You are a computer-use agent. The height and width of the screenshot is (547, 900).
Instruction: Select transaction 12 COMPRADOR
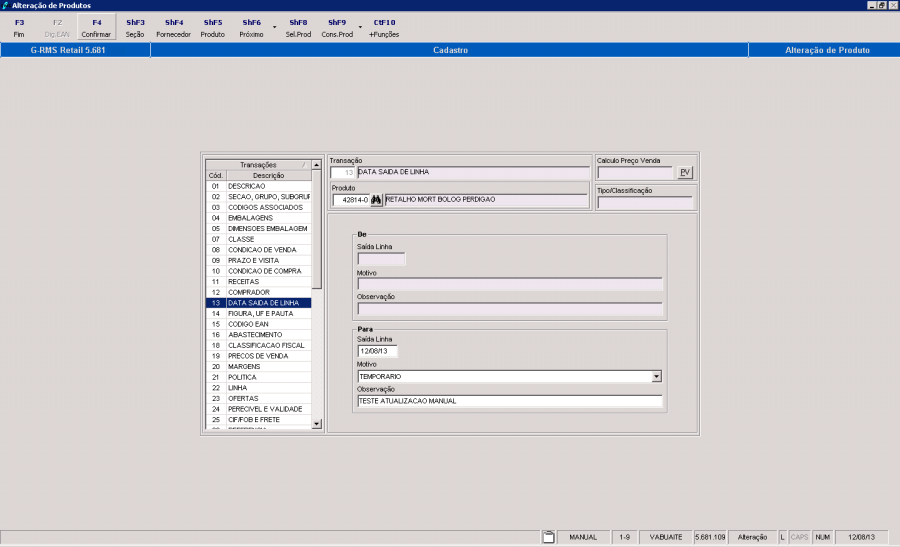(x=258, y=292)
